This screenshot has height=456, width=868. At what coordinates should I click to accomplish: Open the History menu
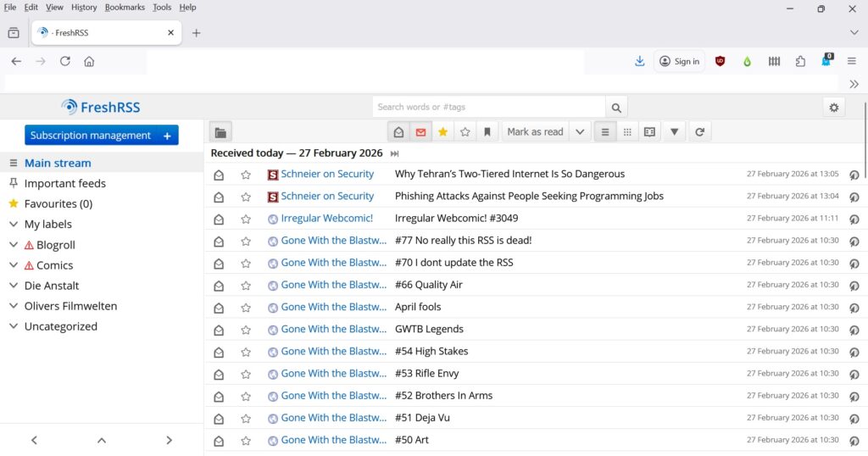[x=84, y=8]
